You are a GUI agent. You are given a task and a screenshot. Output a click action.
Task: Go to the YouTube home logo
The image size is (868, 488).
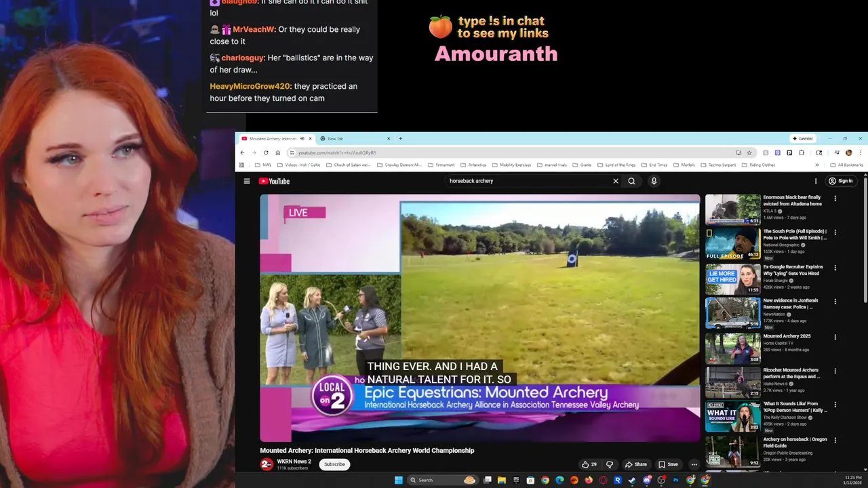tap(274, 181)
